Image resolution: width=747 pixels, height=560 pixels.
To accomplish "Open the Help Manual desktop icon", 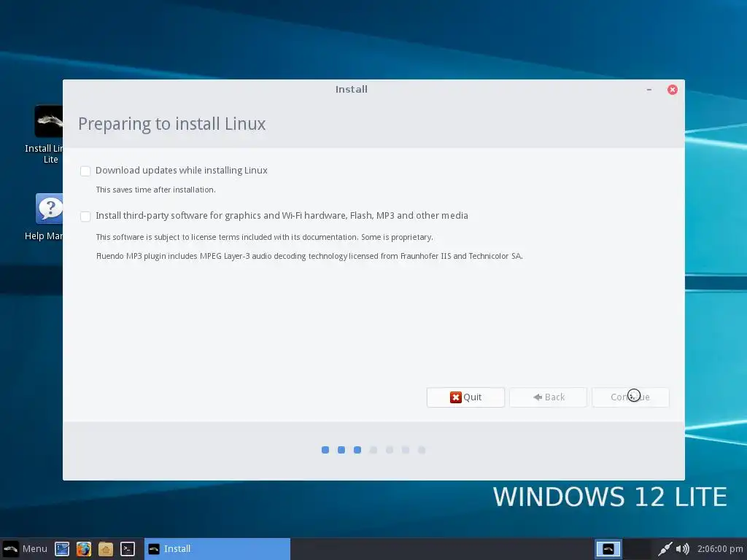I will (47, 217).
